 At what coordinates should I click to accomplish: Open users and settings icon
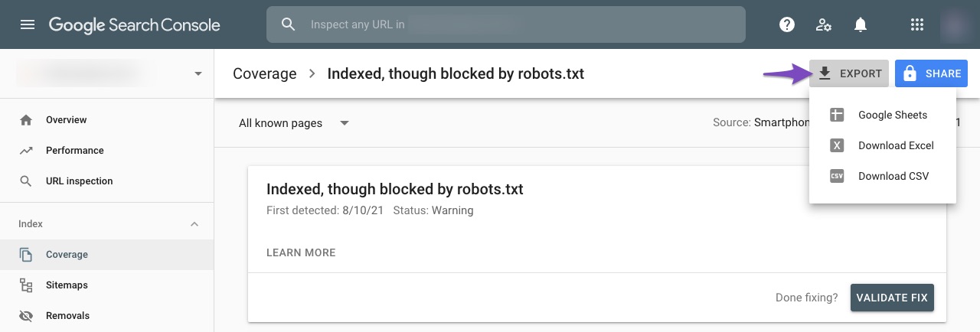click(x=824, y=24)
